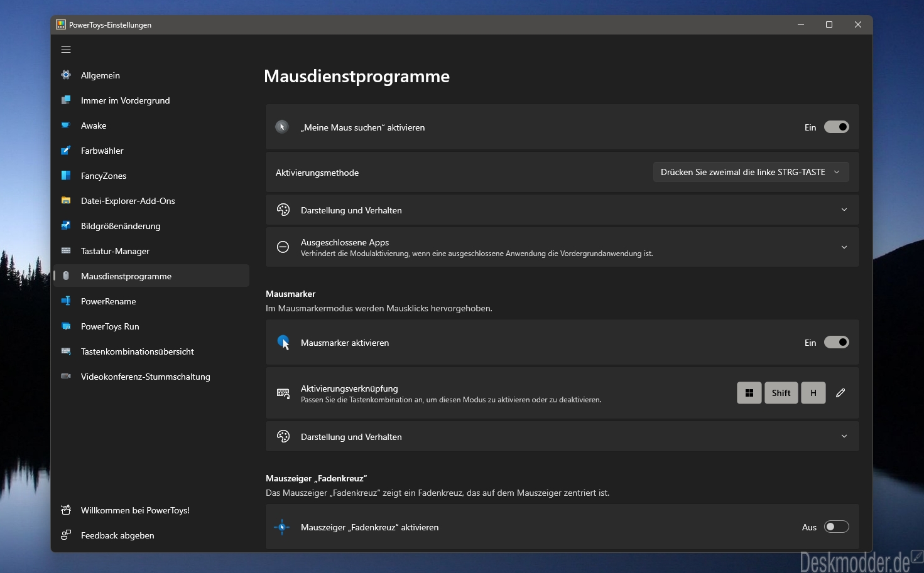Viewport: 924px width, 573px height.
Task: Click the Mausmarker section heading
Action: click(291, 294)
